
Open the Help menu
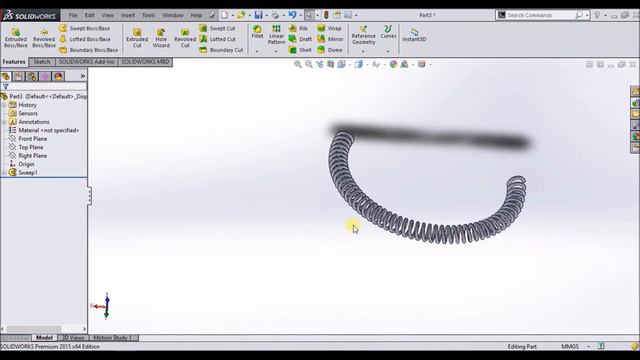(196, 15)
